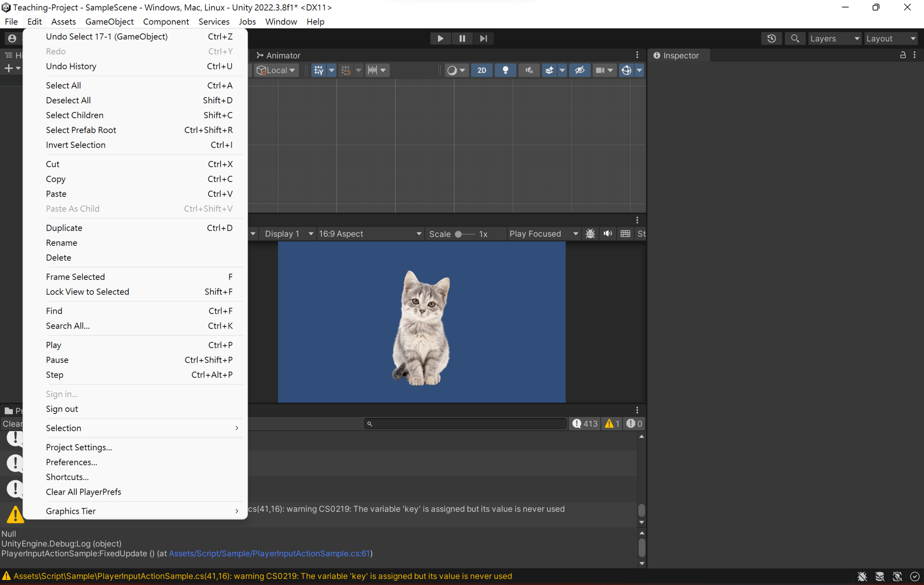This screenshot has height=585, width=924.
Task: Click the Play button in toolbar
Action: pyautogui.click(x=440, y=39)
